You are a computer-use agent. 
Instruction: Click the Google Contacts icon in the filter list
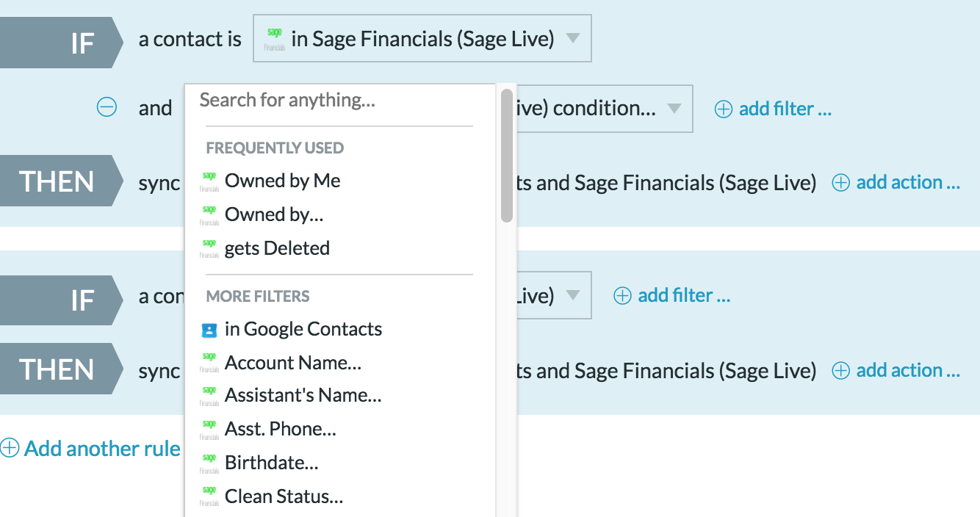tap(209, 330)
